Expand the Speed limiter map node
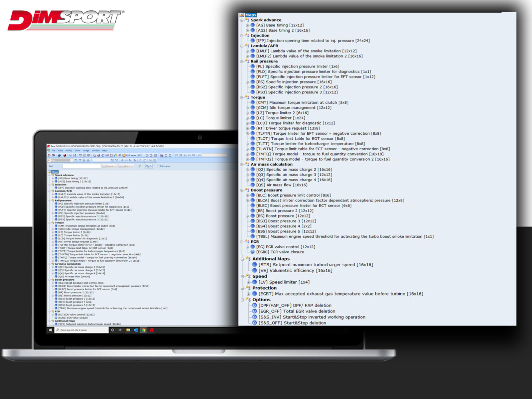The image size is (532, 399). click(248, 282)
